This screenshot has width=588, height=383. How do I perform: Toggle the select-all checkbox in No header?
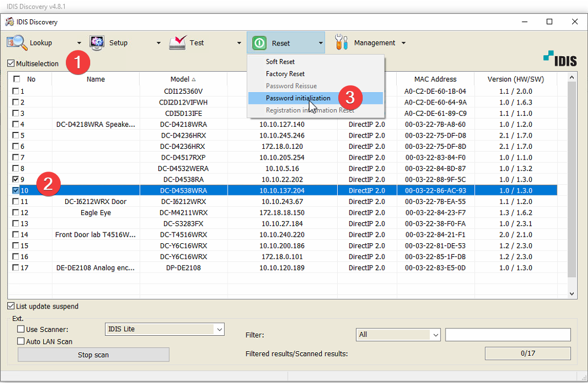16,79
